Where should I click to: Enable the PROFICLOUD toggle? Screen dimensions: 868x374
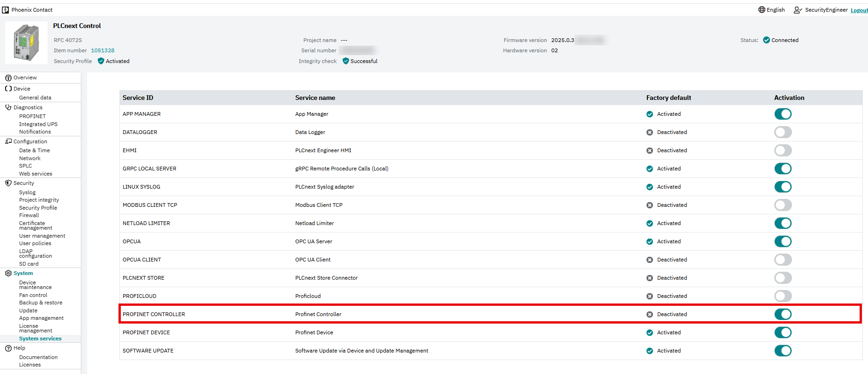783,296
